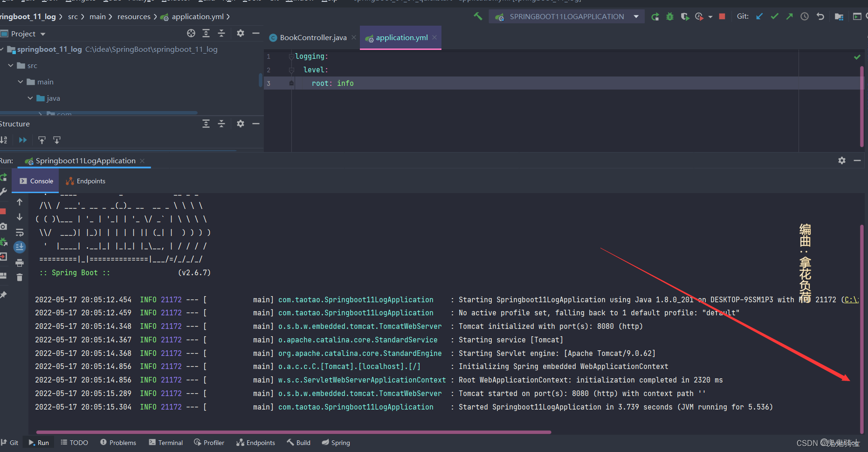
Task: Open the Endpoints tab in Run panel
Action: (86, 181)
